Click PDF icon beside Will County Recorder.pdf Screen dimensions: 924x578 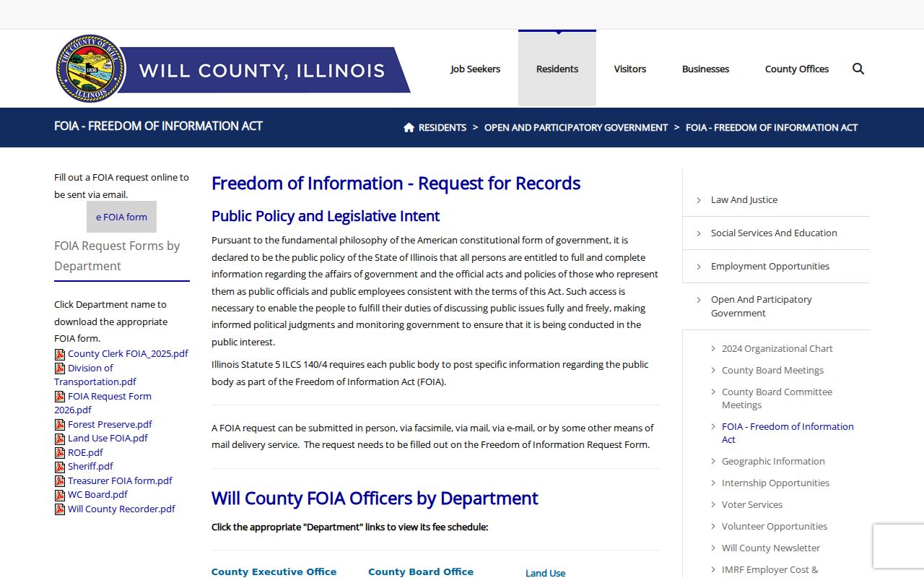(60, 509)
